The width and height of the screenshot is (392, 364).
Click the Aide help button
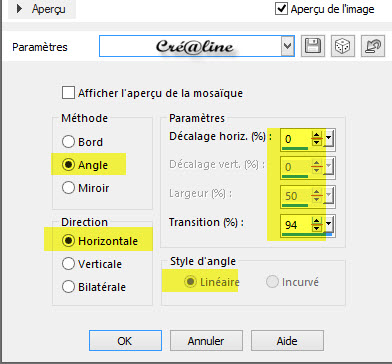tap(287, 341)
